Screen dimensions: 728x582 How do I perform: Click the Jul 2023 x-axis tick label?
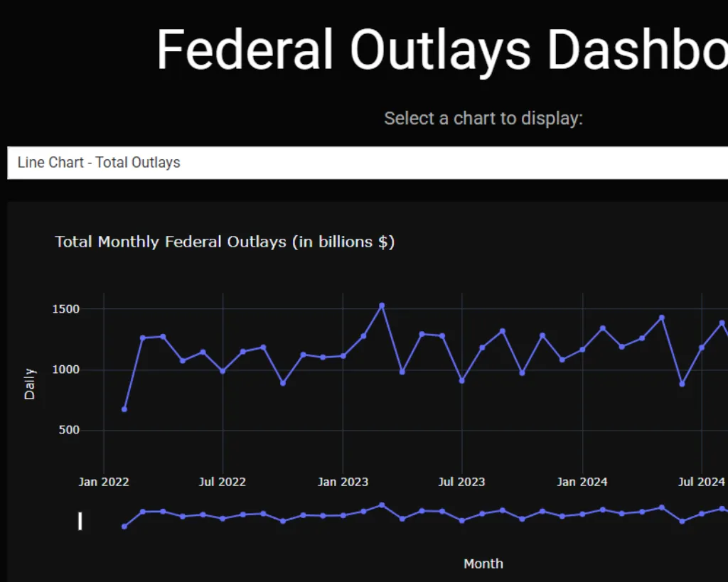coord(461,482)
